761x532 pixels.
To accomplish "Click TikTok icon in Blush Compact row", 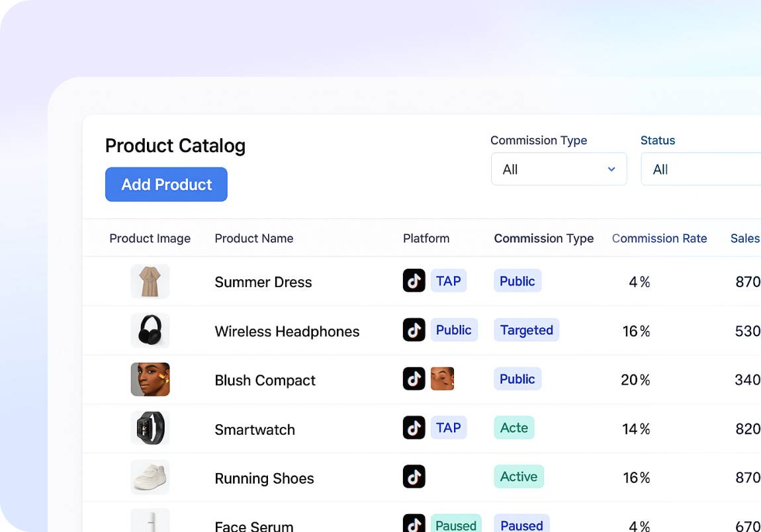I will point(414,378).
